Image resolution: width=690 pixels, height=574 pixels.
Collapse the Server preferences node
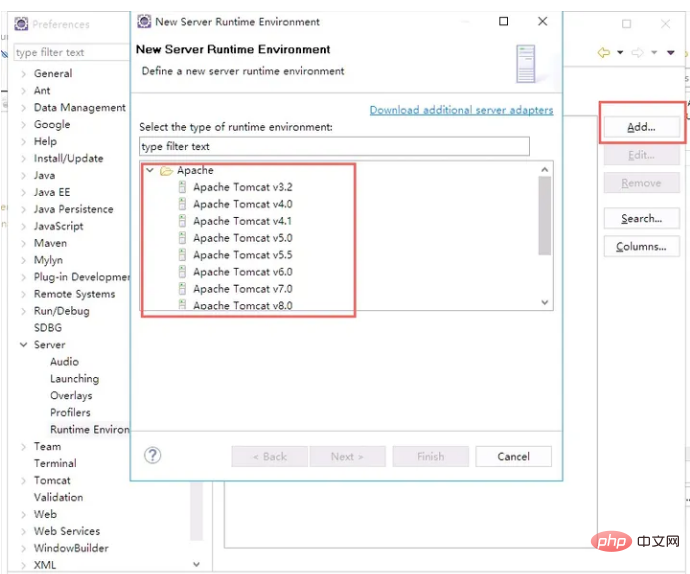pyautogui.click(x=23, y=345)
